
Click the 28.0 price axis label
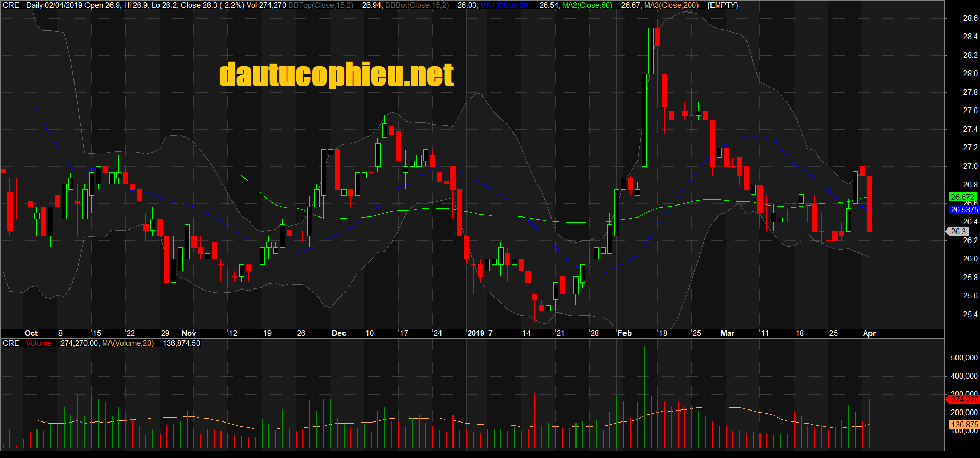click(970, 74)
